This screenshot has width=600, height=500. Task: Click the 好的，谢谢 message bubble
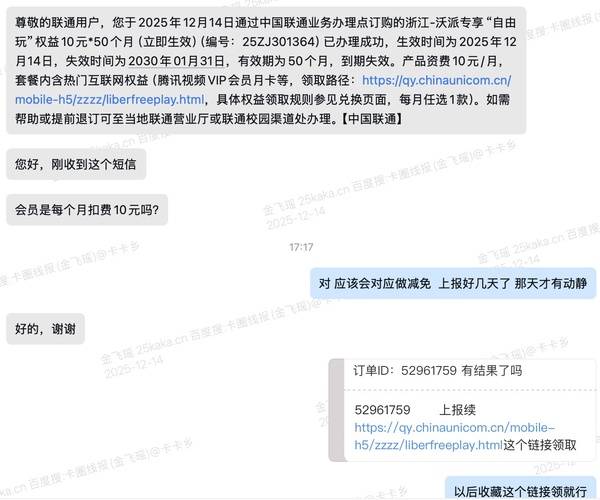[45, 329]
